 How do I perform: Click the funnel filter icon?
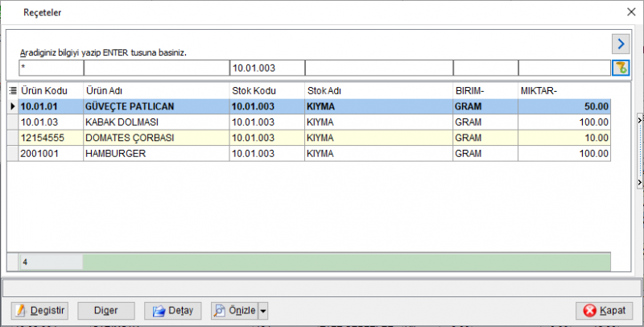tap(621, 68)
